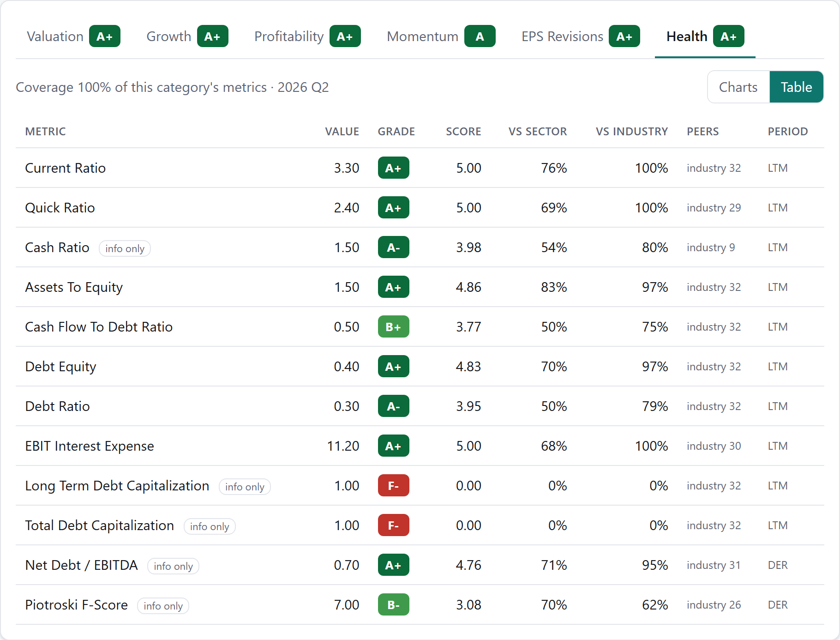840x640 pixels.
Task: Switch to the Valuation tab
Action: click(x=73, y=36)
